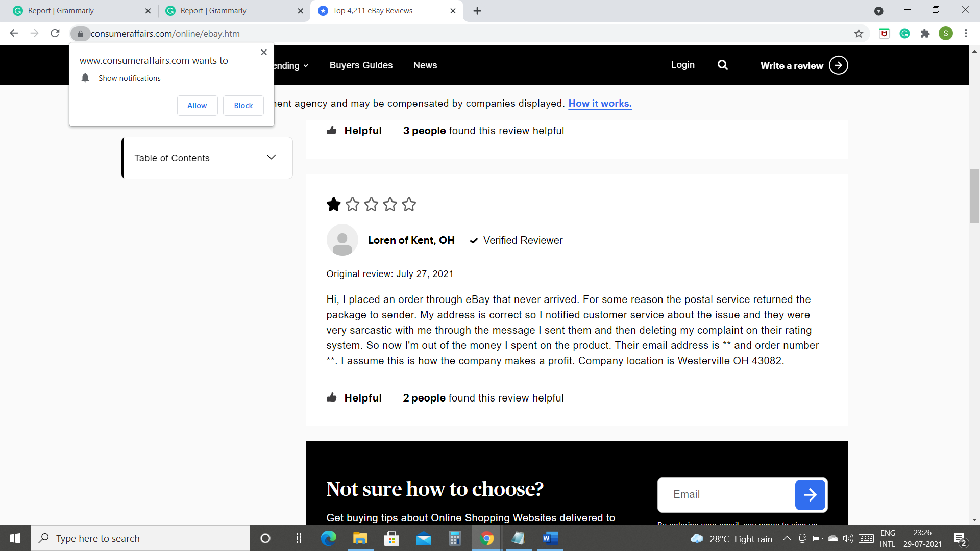Click the first filled star in rating
The height and width of the screenshot is (551, 980).
click(334, 204)
